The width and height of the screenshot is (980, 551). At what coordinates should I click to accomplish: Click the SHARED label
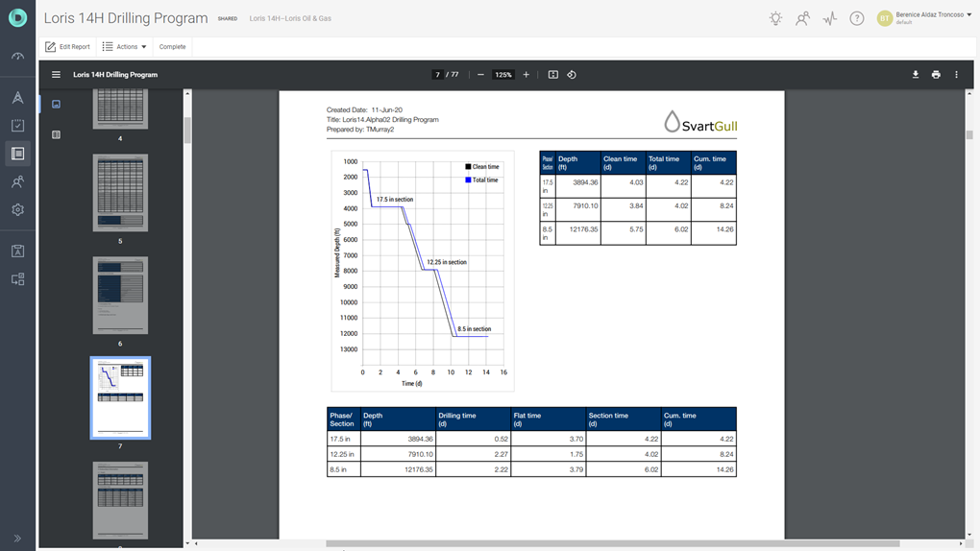pyautogui.click(x=228, y=19)
